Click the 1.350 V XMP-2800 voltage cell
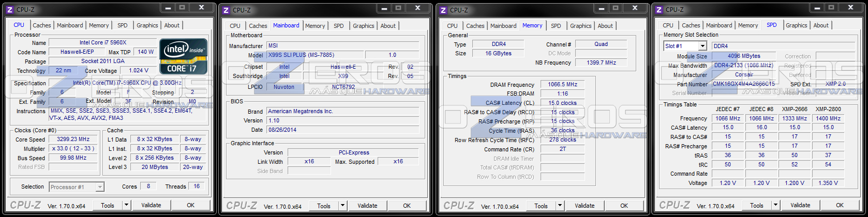The image size is (868, 217). [x=828, y=183]
